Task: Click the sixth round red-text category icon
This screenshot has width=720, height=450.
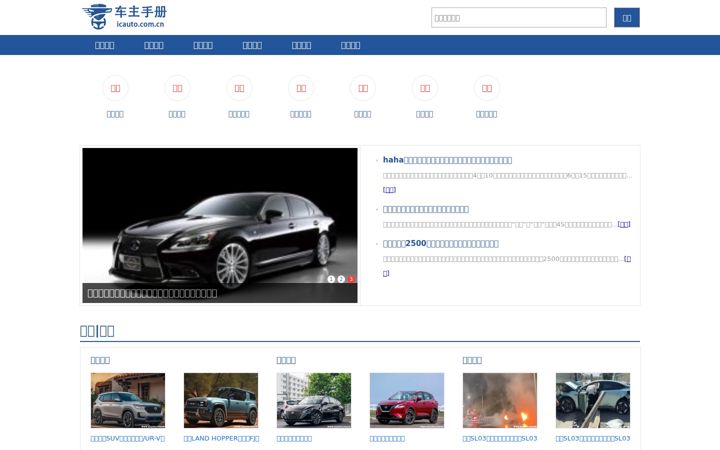Action: click(x=425, y=88)
